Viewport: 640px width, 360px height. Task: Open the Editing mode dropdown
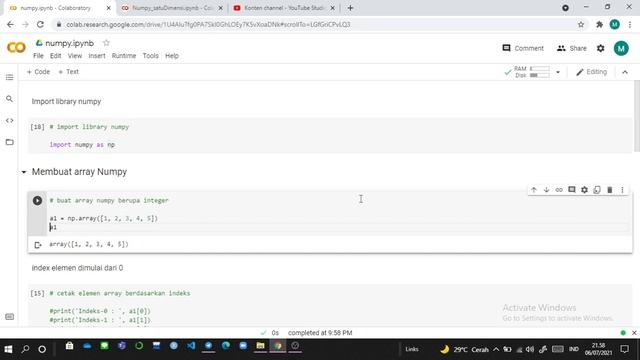coord(591,72)
